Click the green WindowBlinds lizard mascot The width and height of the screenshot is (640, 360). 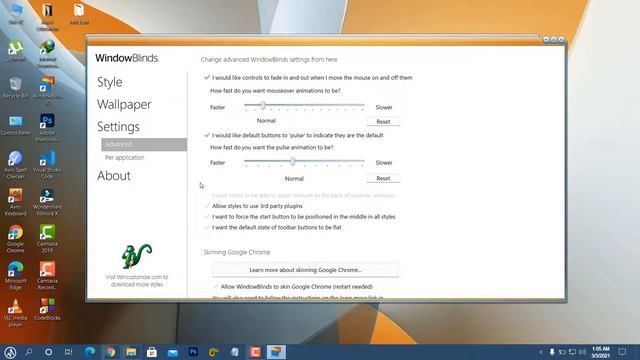click(x=137, y=256)
